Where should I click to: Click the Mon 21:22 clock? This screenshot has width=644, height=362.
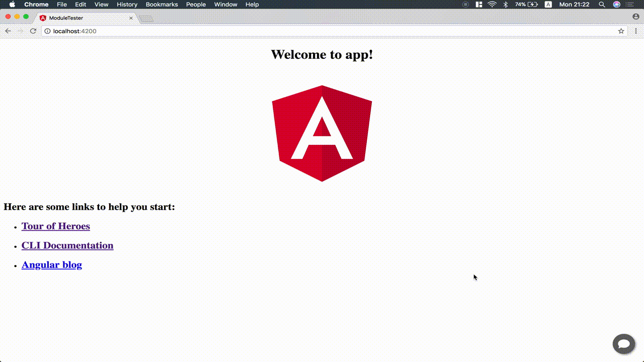coord(574,5)
